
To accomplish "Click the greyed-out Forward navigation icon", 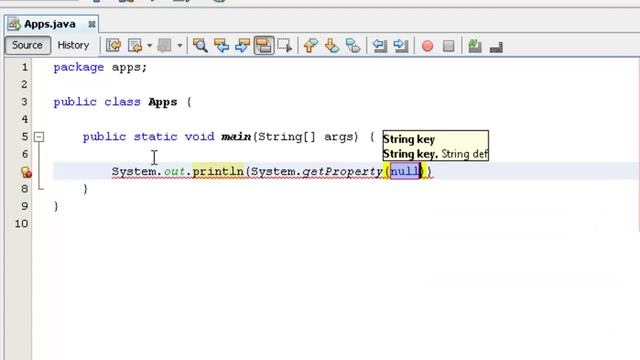I will click(x=164, y=45).
